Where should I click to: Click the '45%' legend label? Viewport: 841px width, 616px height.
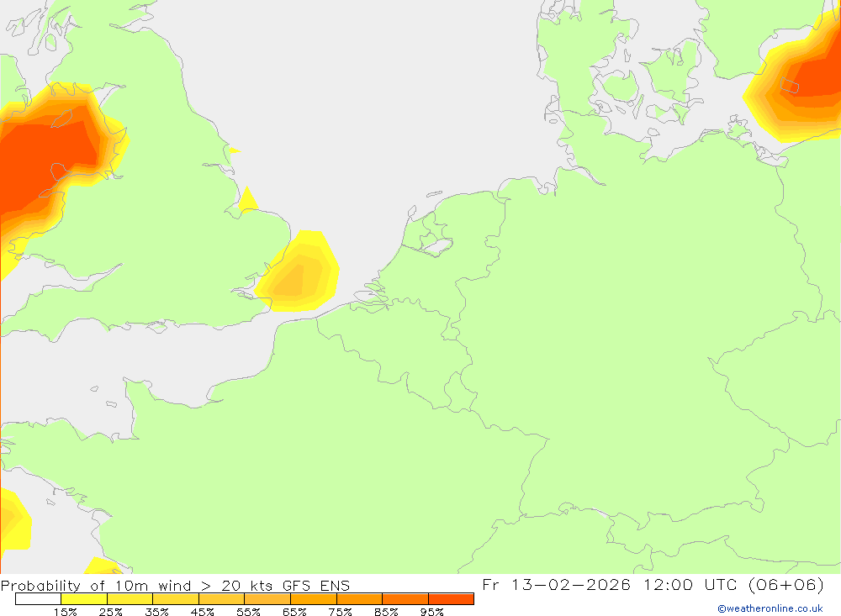[x=202, y=612]
